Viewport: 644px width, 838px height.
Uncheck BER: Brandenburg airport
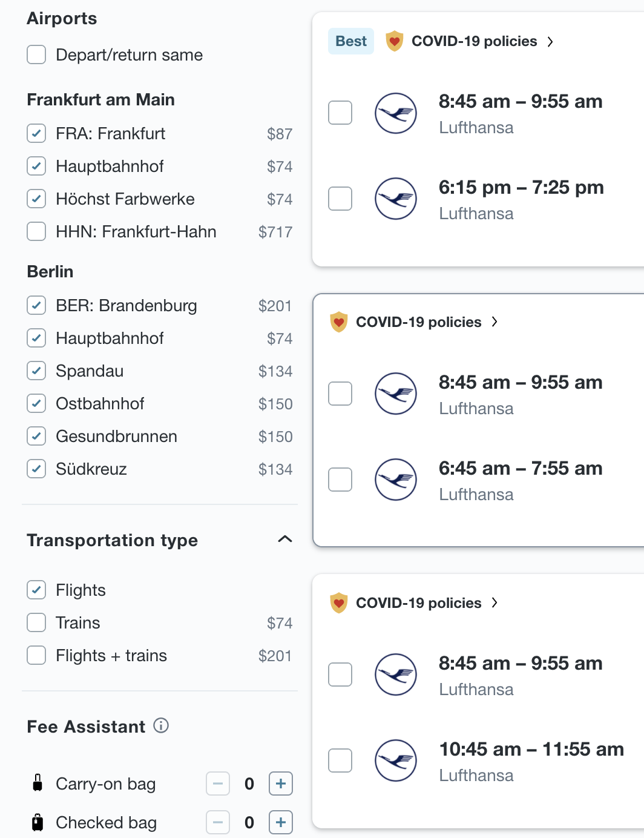point(36,305)
